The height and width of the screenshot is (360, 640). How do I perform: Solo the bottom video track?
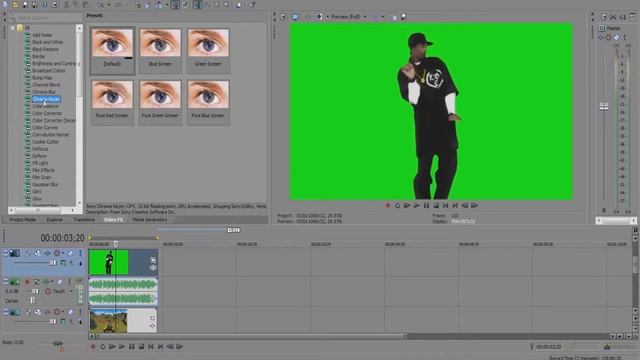pyautogui.click(x=80, y=312)
